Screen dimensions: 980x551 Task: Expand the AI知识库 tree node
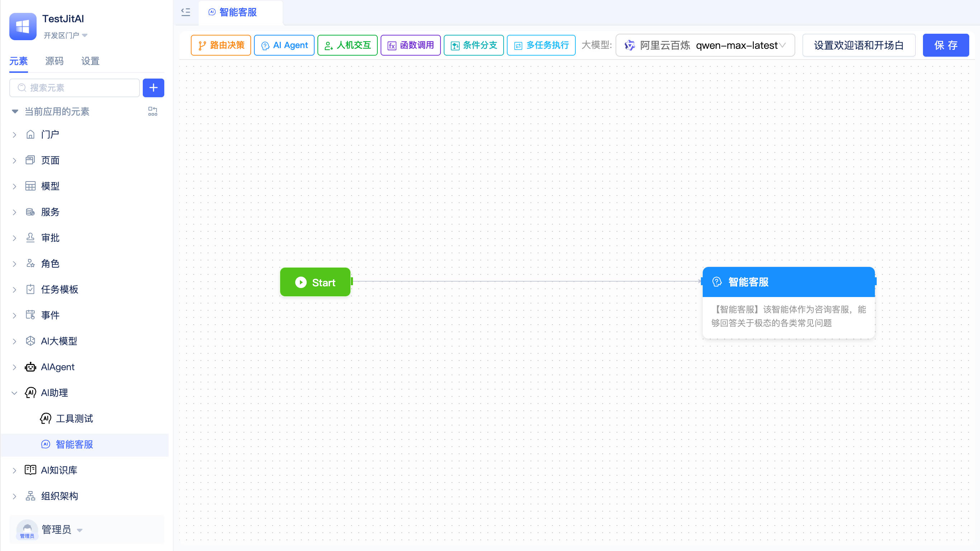coord(14,470)
